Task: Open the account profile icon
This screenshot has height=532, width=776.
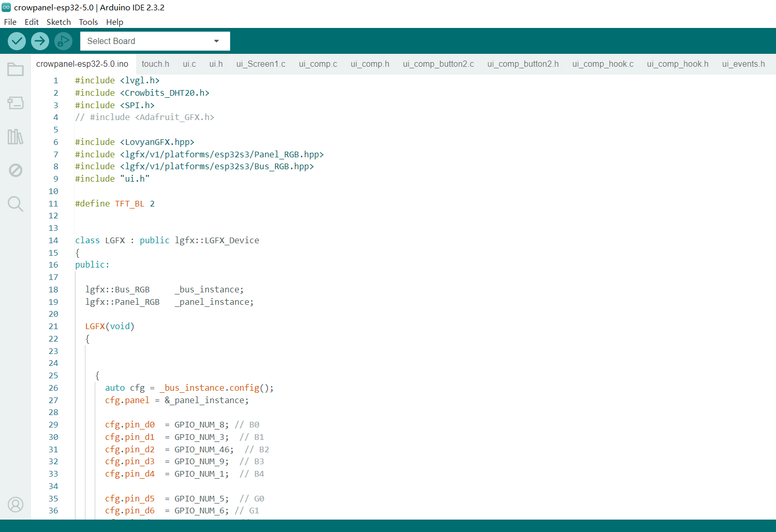Action: (x=16, y=505)
